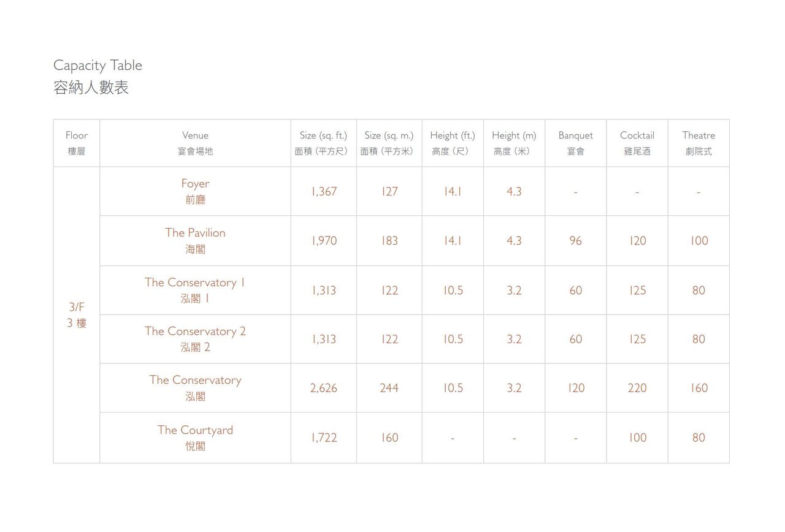Click the 220 cocktail capacity value
This screenshot has height=532, width=785.
(637, 388)
